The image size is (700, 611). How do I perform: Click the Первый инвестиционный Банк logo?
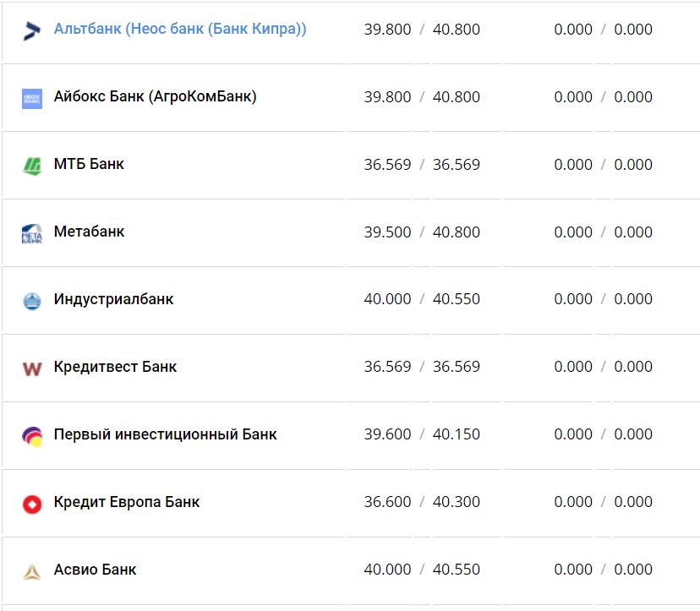pos(31,436)
